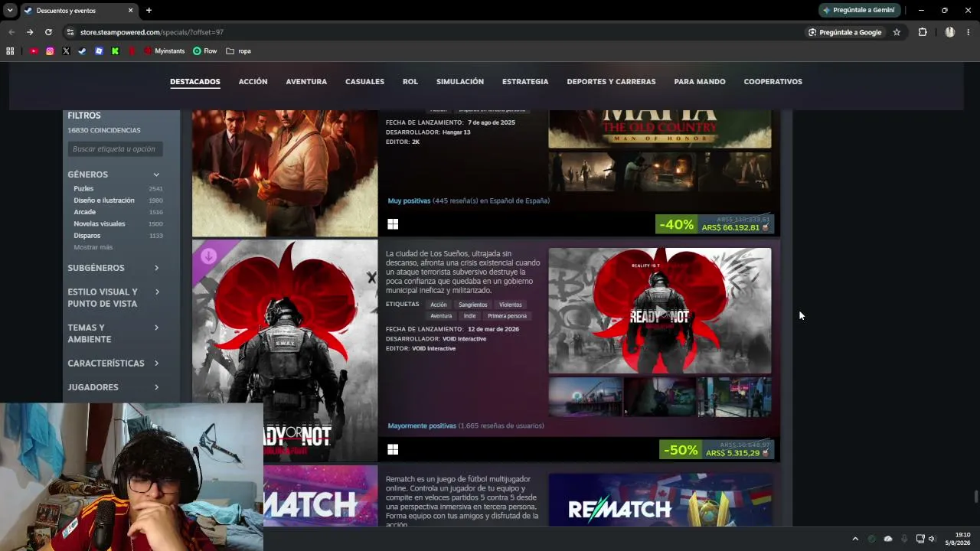
Task: Open the Simulación category tab
Action: pyautogui.click(x=460, y=82)
